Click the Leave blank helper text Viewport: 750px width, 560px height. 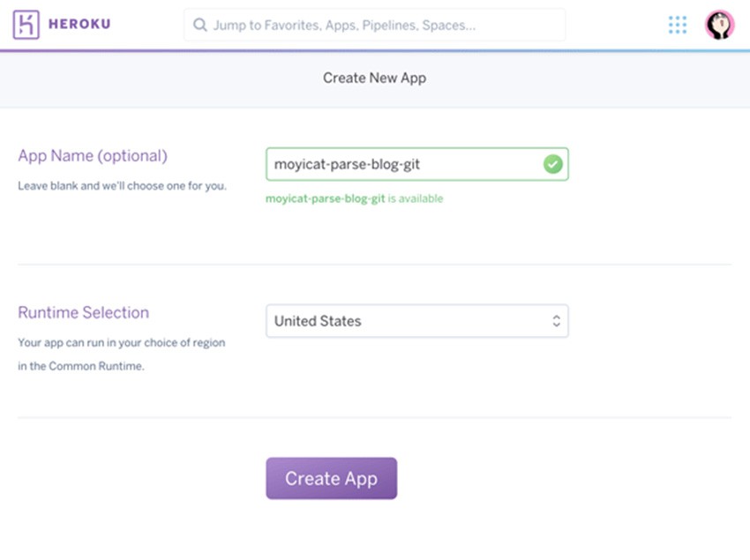tap(122, 186)
